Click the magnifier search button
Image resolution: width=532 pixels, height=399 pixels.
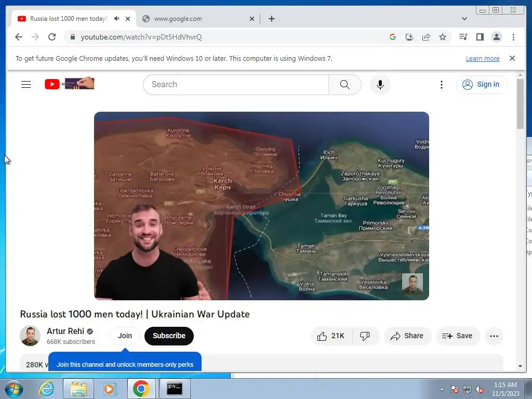pyautogui.click(x=345, y=85)
